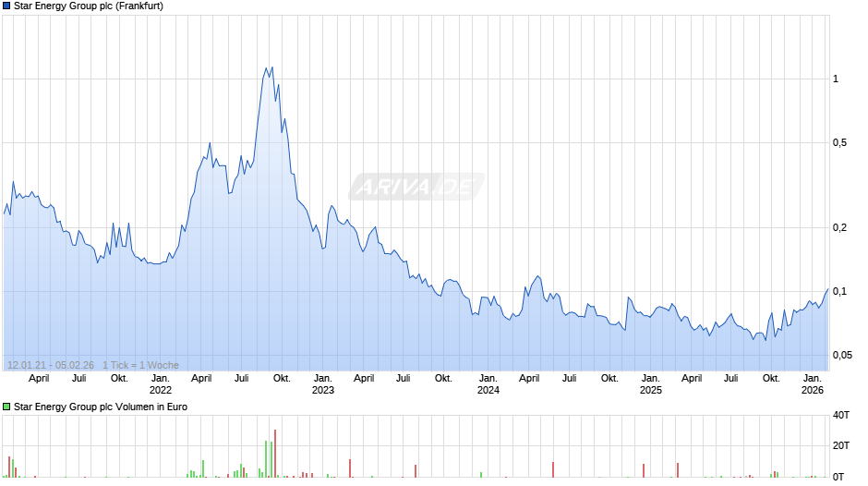Click the green volume legend square
The image size is (868, 486).
pos(6,407)
